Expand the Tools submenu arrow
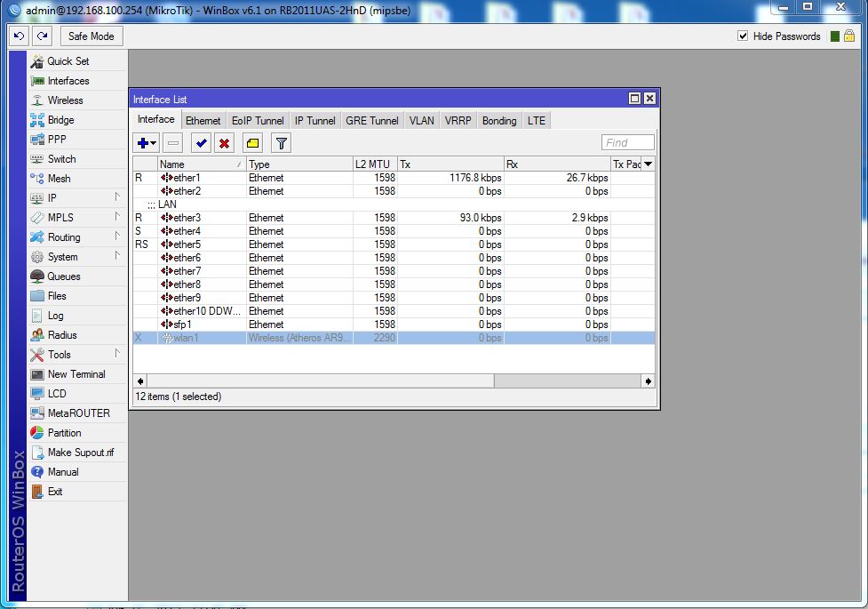868x609 pixels. pos(117,354)
